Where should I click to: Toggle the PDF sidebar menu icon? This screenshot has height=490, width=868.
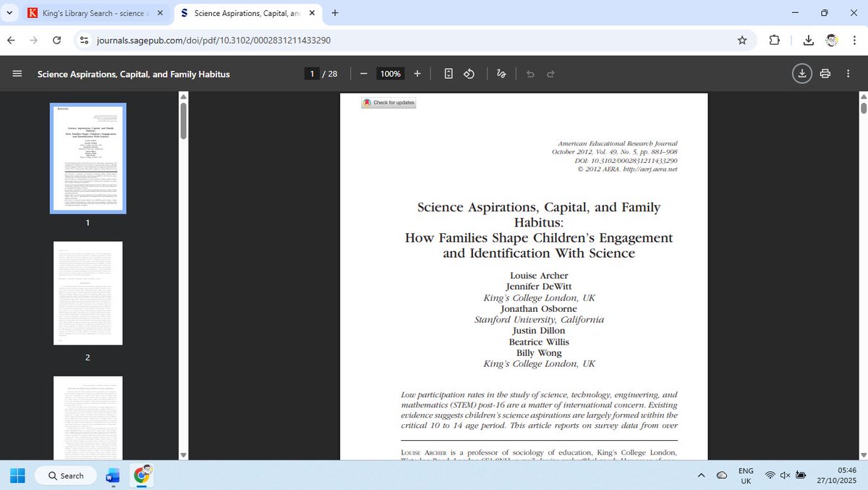coord(18,74)
